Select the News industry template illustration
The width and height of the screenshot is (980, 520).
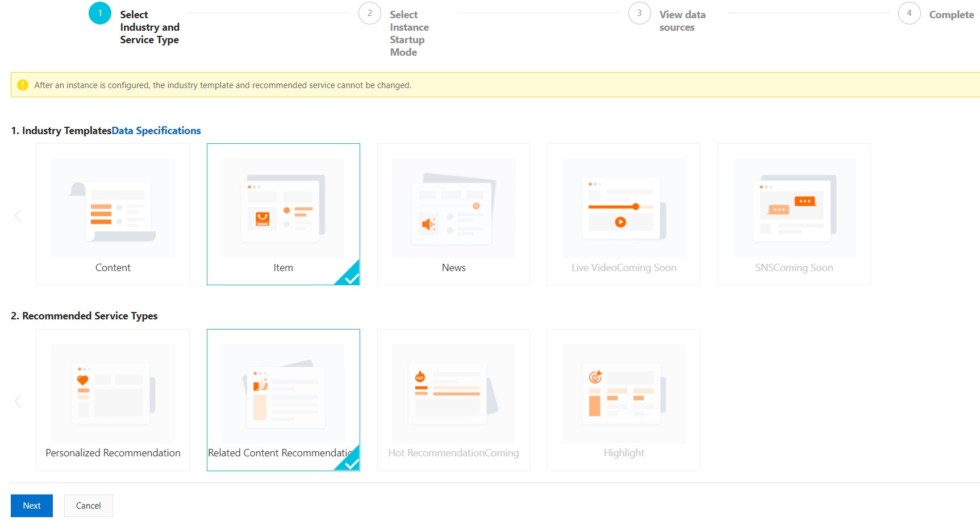(453, 208)
